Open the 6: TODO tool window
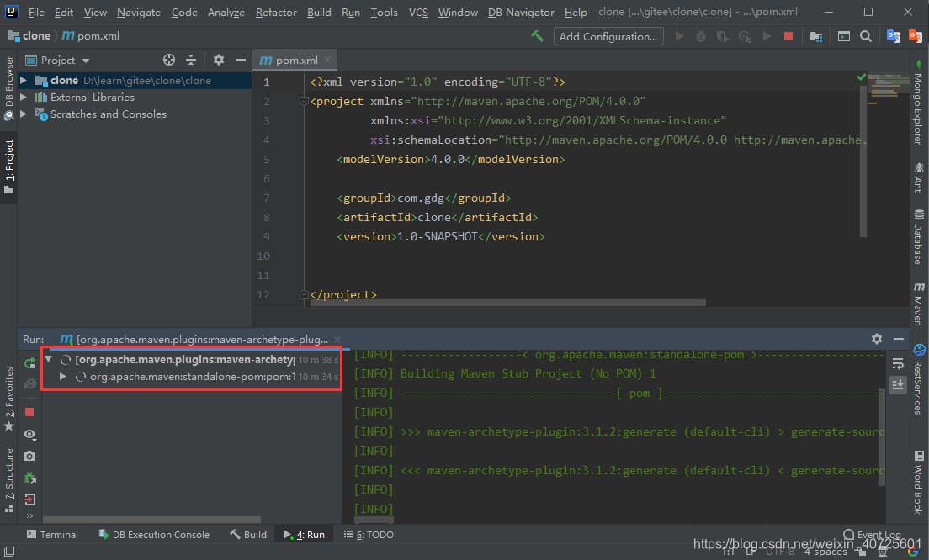929x560 pixels. pyautogui.click(x=369, y=535)
